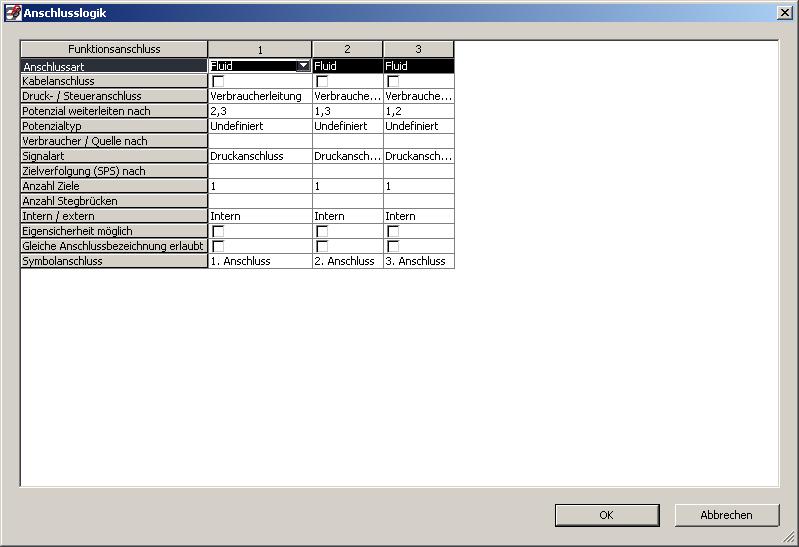Check Gleiche Anschlussbezeichnung erlaubt for connection 1

pos(218,246)
